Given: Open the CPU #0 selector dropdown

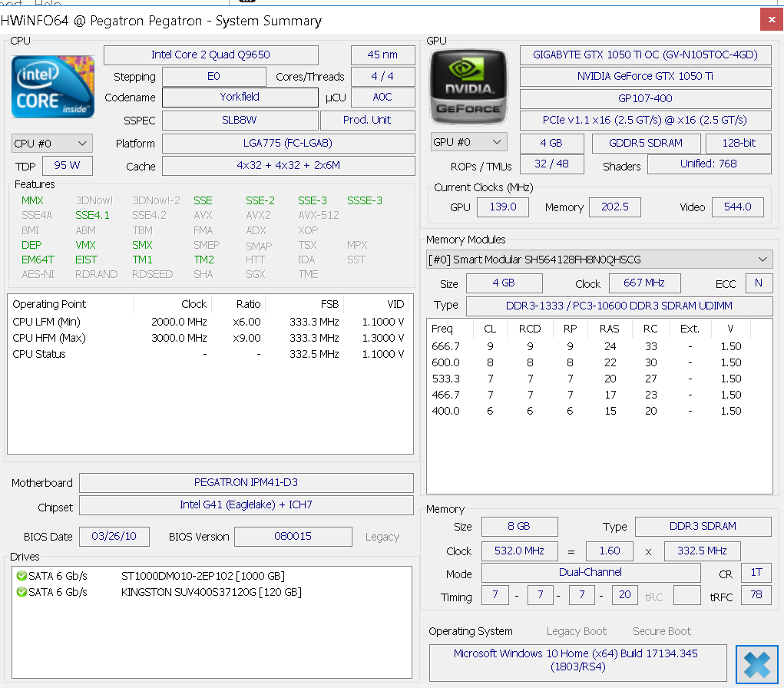Looking at the screenshot, I should click(51, 144).
